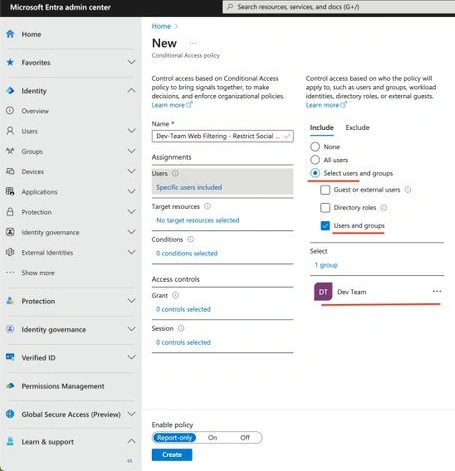Select the All users radio button
This screenshot has height=471, width=455.
click(x=315, y=160)
